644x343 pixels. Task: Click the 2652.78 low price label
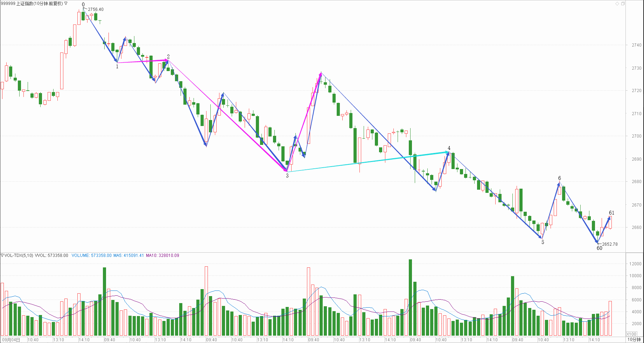click(x=610, y=244)
